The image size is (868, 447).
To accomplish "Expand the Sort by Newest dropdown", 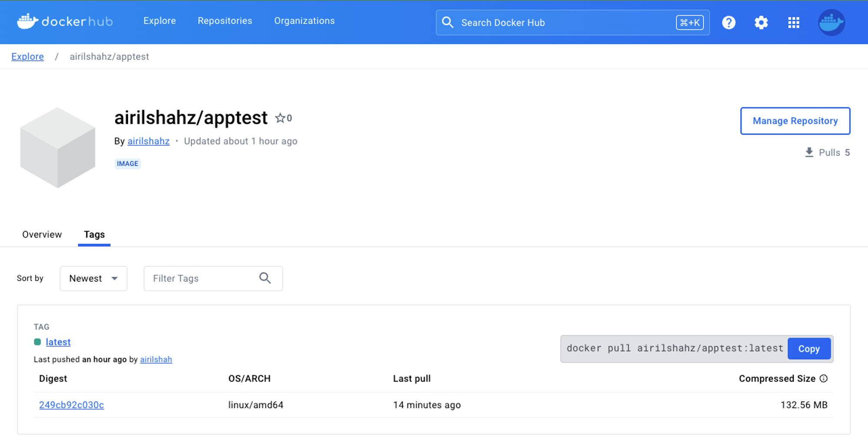I will tap(93, 279).
